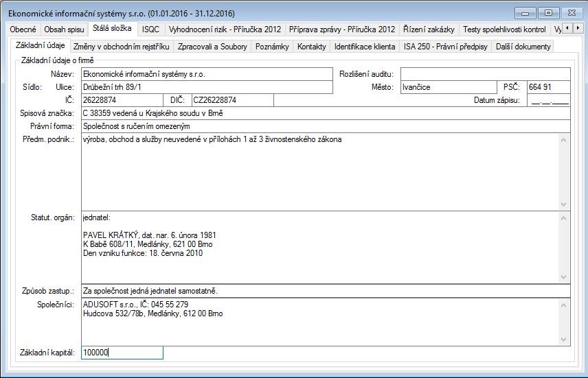Open Testy spolehlivosti kontrol tab
The image size is (588, 378).
(504, 29)
